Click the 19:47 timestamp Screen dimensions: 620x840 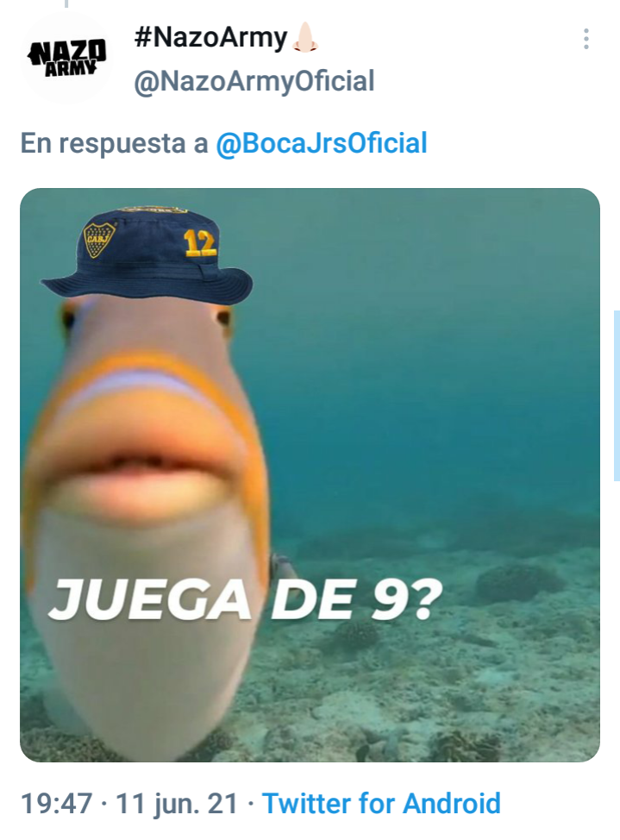click(x=56, y=804)
